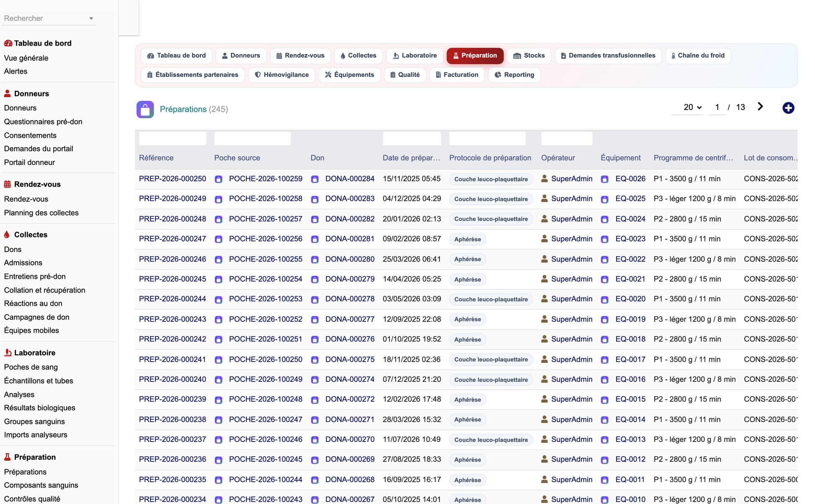The image size is (815, 504).
Task: Open the page size 20 dropdown
Action: click(692, 107)
